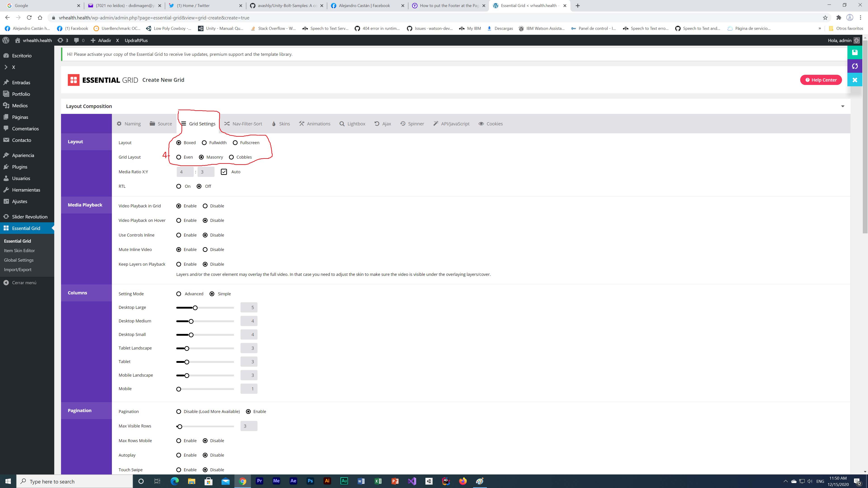Disable Video Playback in Grid
The height and width of the screenshot is (488, 868).
tap(205, 206)
